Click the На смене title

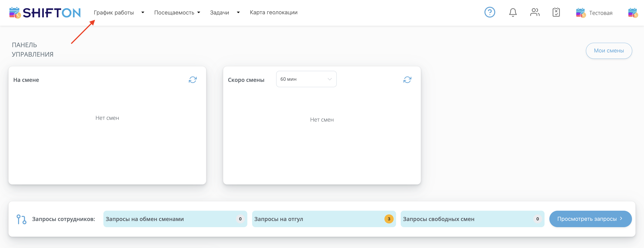point(26,80)
